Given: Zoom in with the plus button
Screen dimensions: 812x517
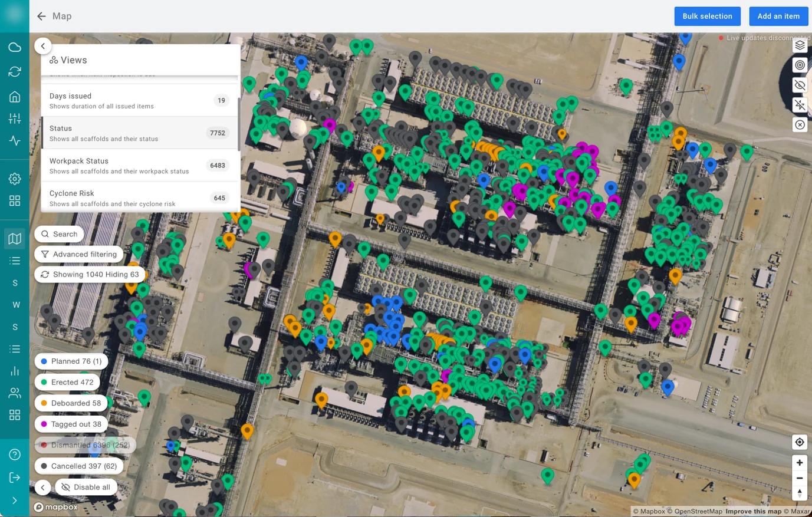Looking at the screenshot, I should (x=800, y=463).
